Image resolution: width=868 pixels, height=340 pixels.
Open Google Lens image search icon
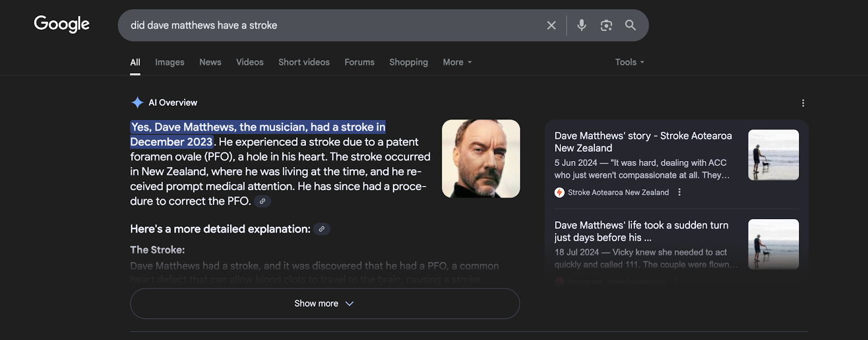point(606,25)
